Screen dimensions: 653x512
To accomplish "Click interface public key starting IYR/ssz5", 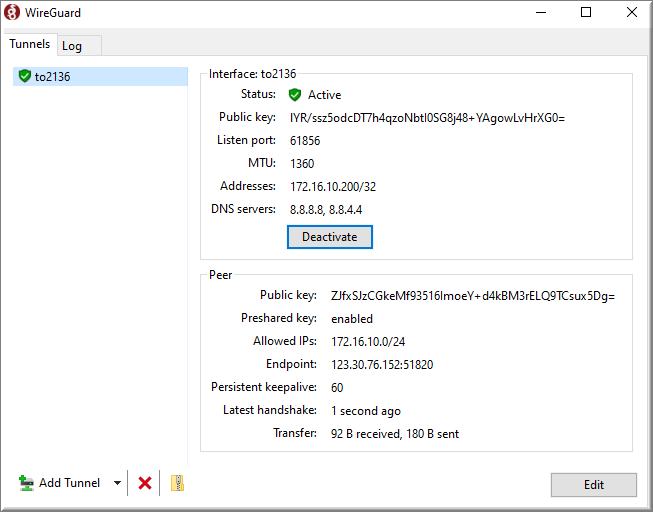I will (427, 118).
